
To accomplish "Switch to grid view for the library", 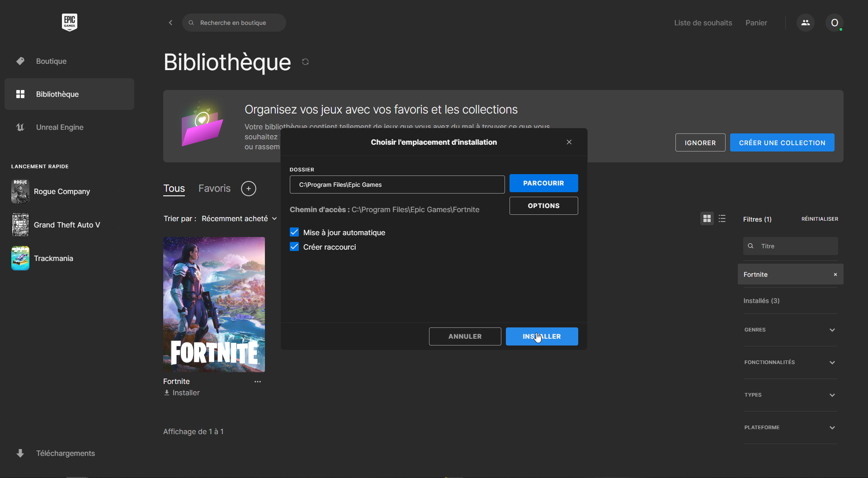I will [706, 218].
